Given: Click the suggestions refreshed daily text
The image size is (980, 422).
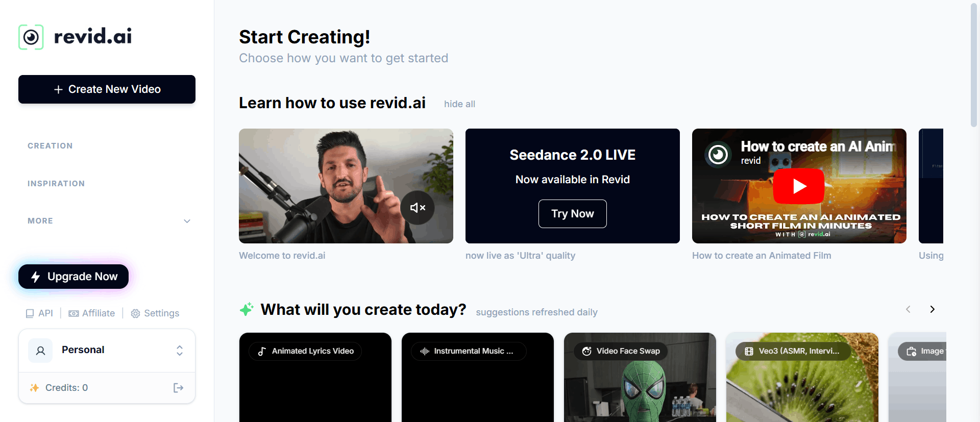Looking at the screenshot, I should [536, 312].
